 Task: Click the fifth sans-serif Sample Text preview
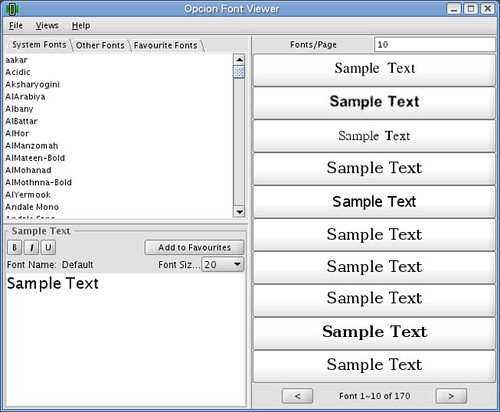[374, 202]
